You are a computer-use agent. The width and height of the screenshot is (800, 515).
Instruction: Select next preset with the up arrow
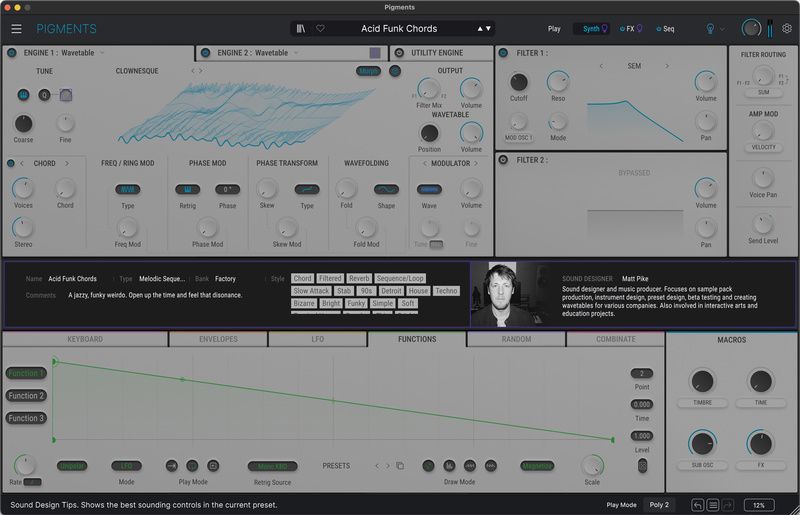pyautogui.click(x=480, y=29)
